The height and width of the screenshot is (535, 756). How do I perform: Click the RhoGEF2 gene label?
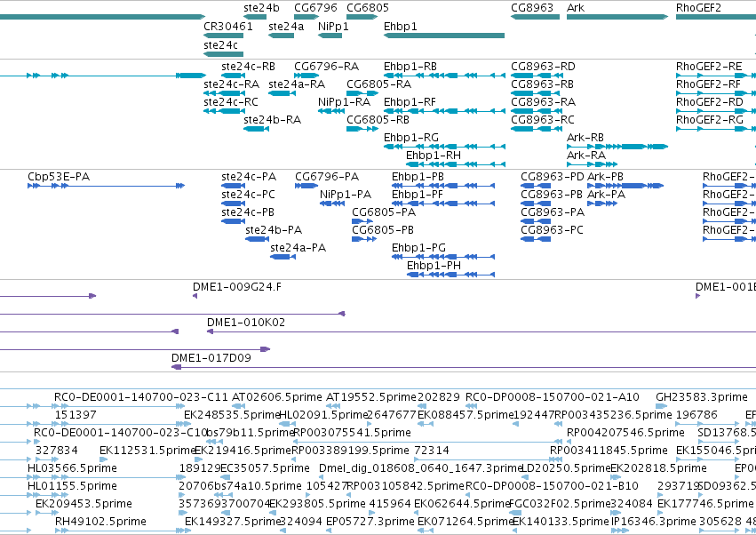tap(698, 8)
